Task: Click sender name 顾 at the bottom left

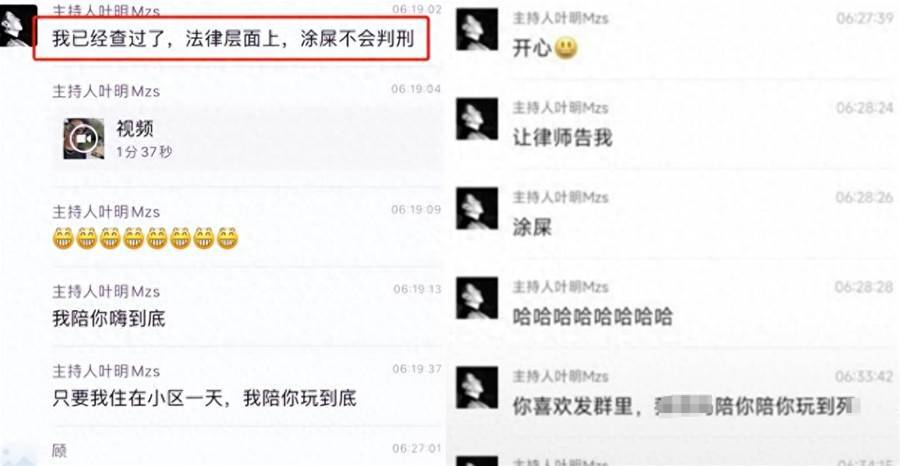Action: (x=60, y=451)
